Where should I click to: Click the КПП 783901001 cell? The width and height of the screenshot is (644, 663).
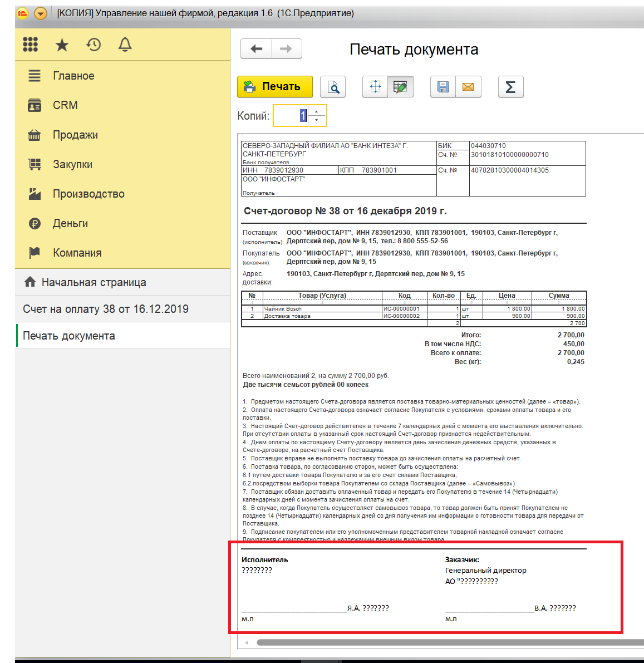click(x=387, y=170)
